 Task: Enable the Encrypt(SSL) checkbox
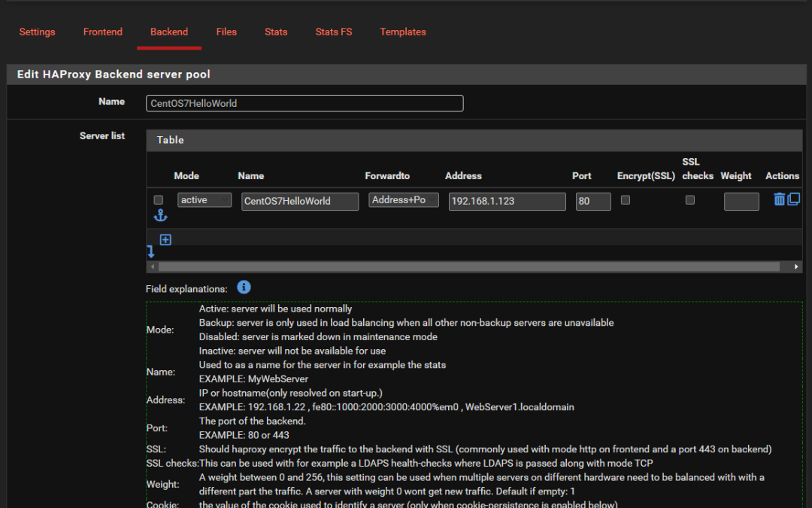tap(626, 200)
